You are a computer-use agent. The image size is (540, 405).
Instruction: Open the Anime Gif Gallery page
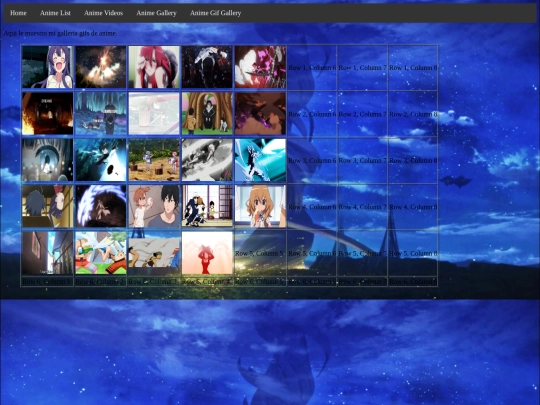(x=215, y=13)
